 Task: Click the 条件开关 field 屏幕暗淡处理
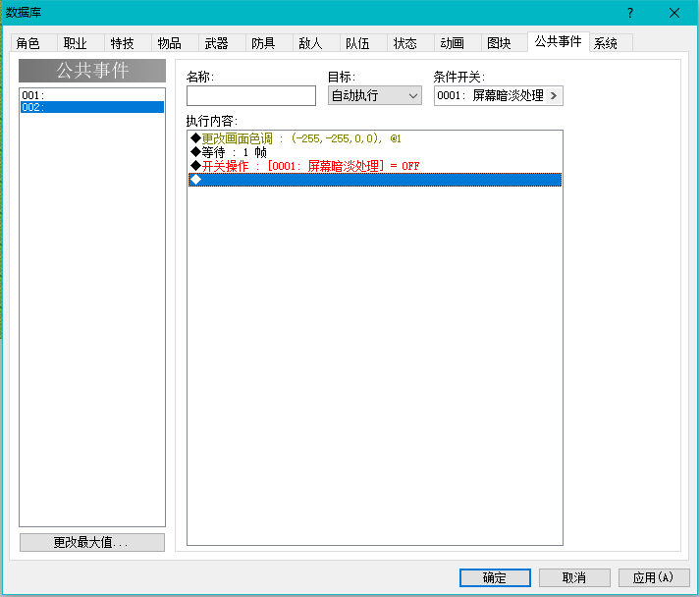click(x=498, y=95)
